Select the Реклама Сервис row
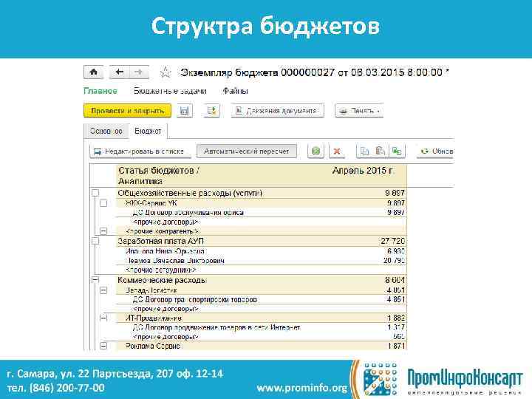 click(262, 346)
